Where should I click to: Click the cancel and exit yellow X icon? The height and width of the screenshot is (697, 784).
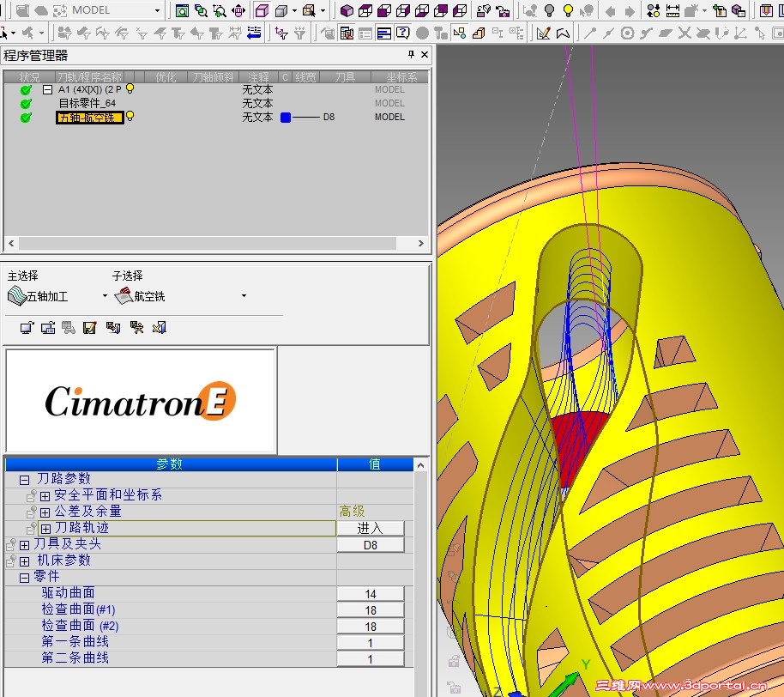(x=160, y=328)
